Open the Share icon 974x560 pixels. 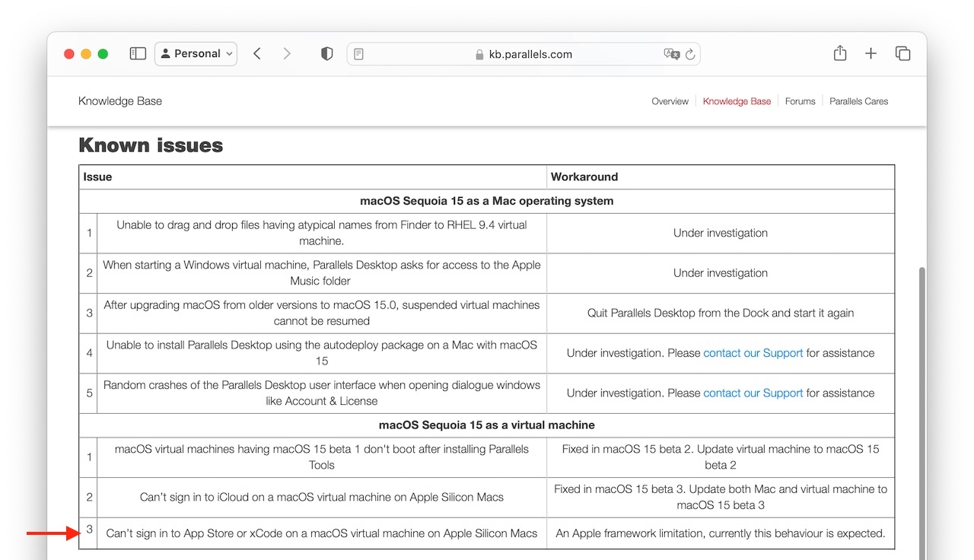tap(840, 53)
